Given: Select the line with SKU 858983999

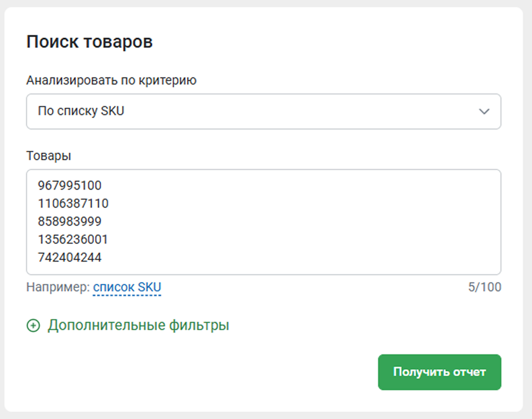Looking at the screenshot, I should pyautogui.click(x=70, y=222).
